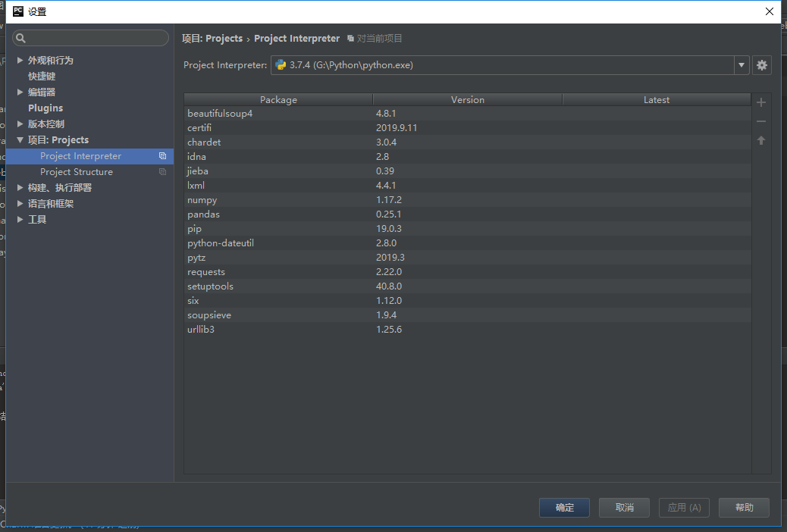
Task: Click version 0.25.1 of pandas
Action: pyautogui.click(x=389, y=214)
